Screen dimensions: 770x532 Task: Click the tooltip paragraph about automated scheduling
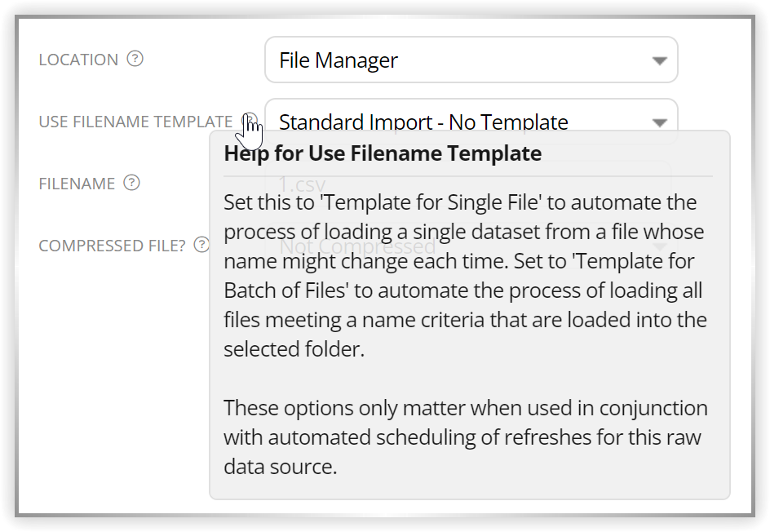466,437
